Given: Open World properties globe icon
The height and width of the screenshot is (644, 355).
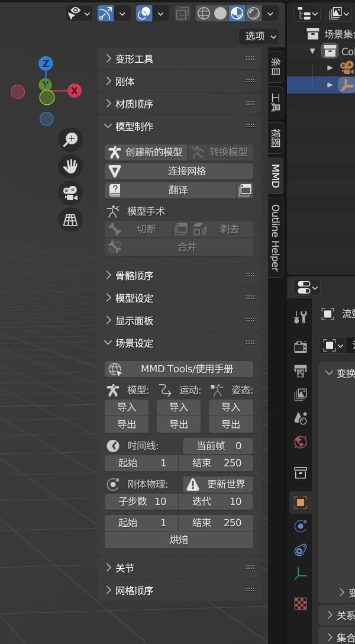Looking at the screenshot, I should click(x=301, y=442).
